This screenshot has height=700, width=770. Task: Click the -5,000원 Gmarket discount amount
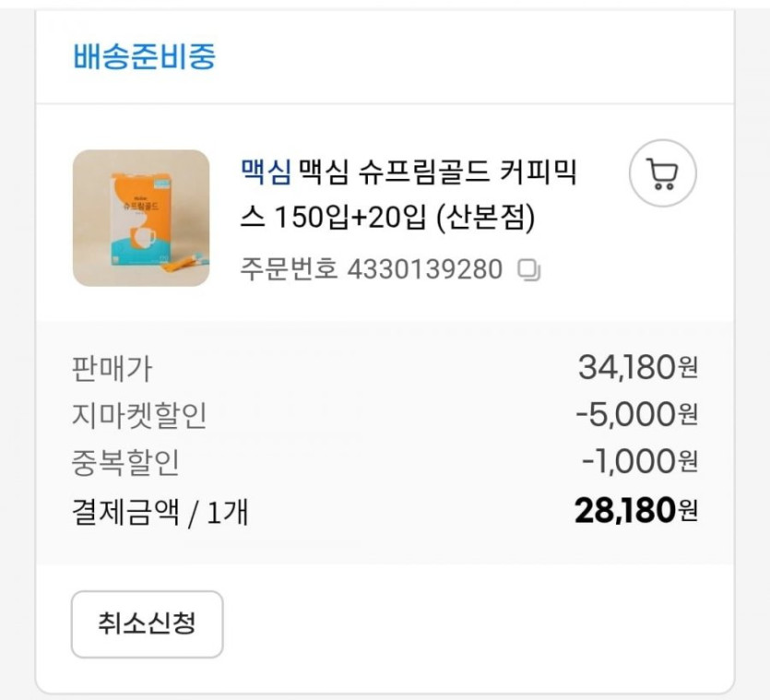click(636, 415)
